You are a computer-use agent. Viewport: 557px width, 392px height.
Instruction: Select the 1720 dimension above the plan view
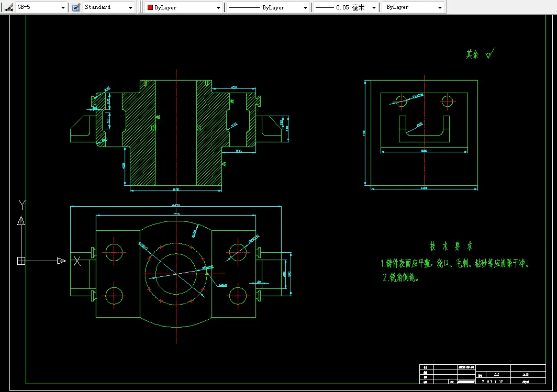tap(176, 214)
